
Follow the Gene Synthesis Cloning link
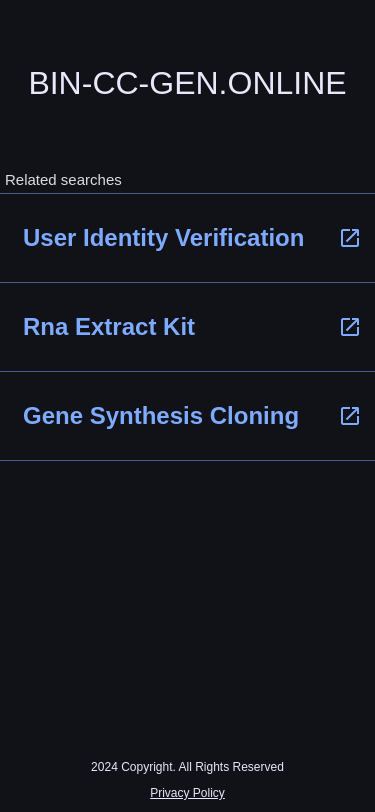pos(188,416)
